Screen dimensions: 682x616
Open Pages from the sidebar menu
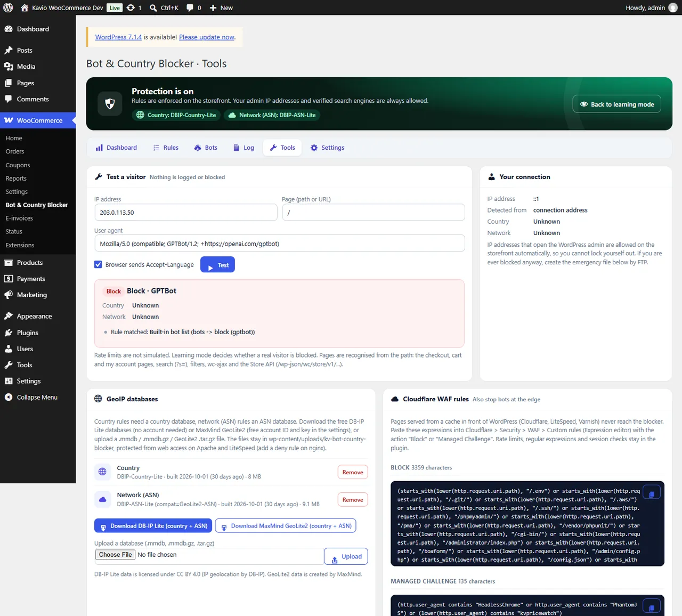25,83
